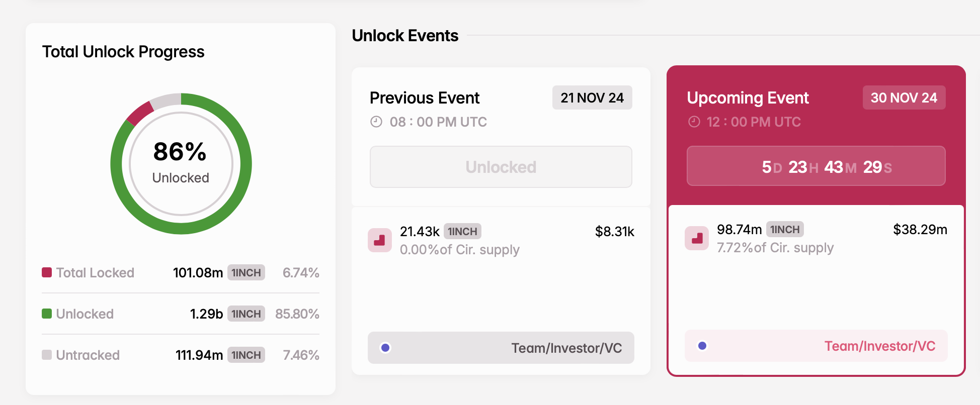Viewport: 980px width, 405px height.
Task: Click the 1INCH badge beside Total Locked value
Action: [246, 272]
